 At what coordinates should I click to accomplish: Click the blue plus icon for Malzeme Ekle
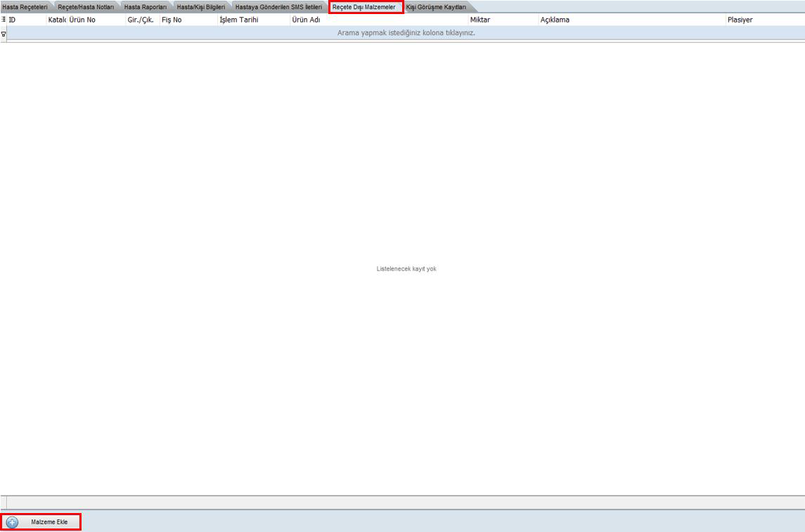13,523
